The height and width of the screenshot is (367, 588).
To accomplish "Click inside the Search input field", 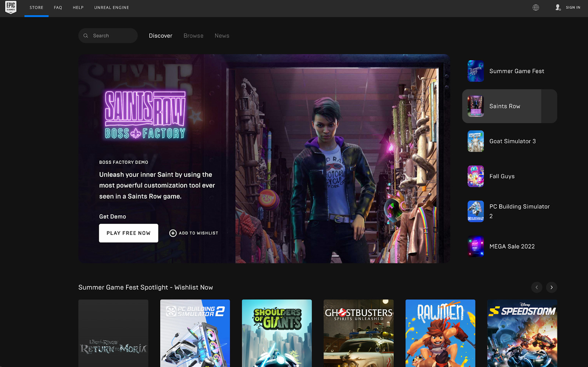I will click(x=110, y=35).
